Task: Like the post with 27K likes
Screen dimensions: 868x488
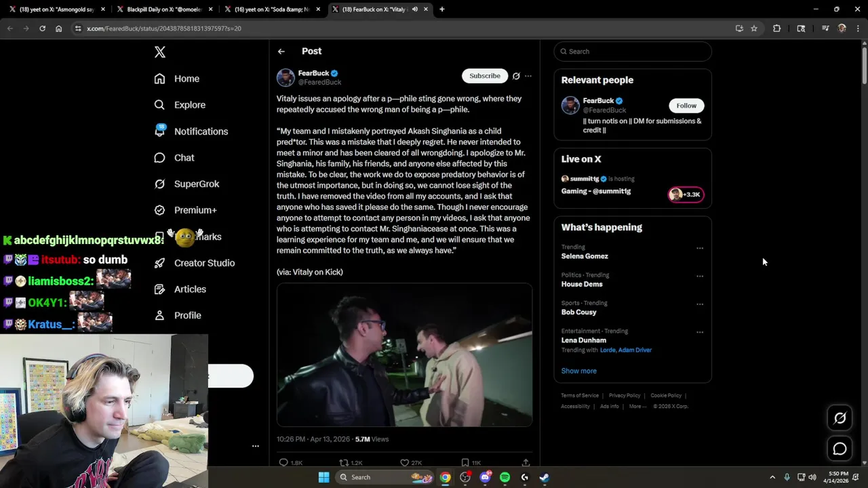Action: tap(405, 463)
